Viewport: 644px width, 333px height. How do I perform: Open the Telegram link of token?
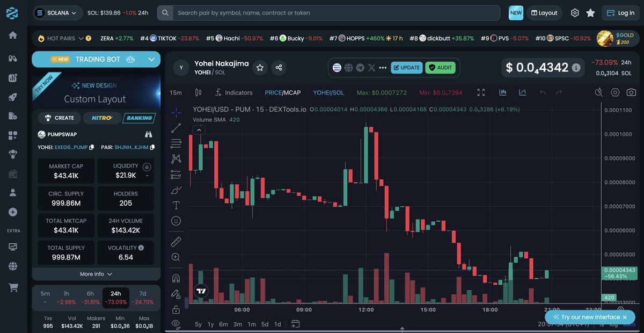point(360,68)
